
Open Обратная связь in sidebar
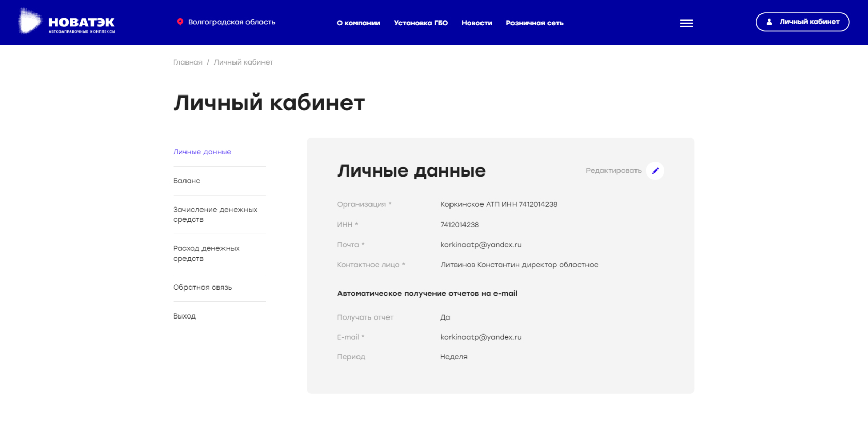tap(203, 288)
